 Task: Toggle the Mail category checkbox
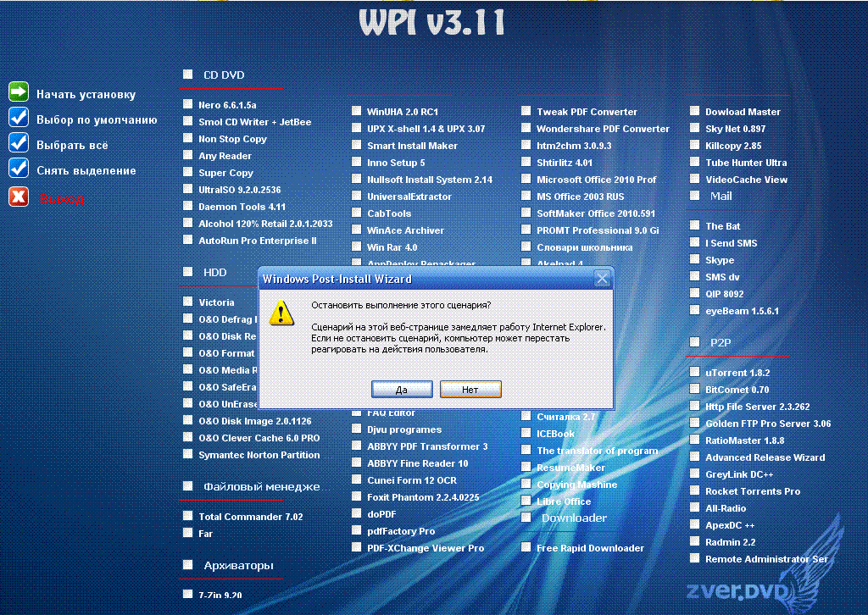click(x=695, y=195)
